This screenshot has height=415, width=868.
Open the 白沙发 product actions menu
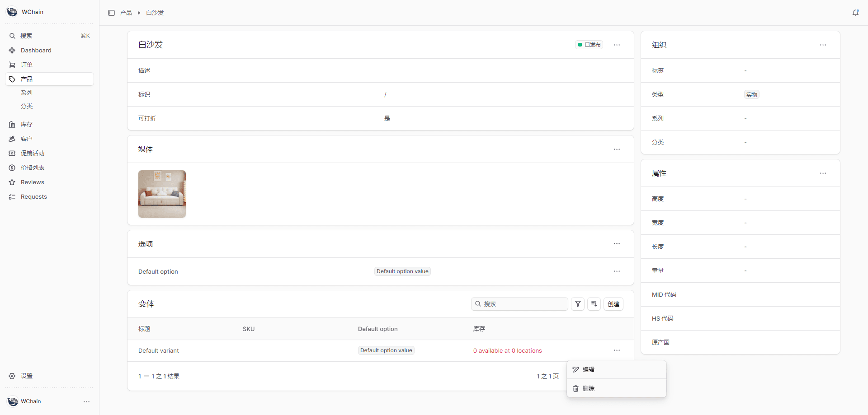617,45
